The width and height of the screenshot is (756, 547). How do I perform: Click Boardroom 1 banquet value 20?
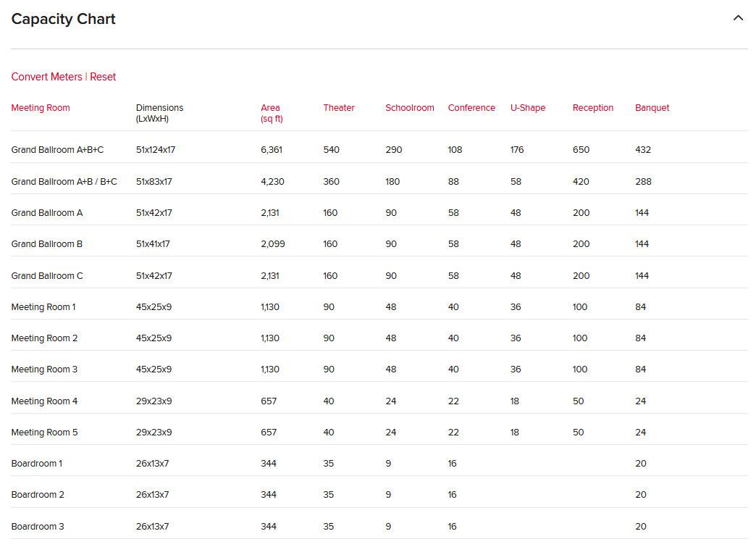(x=640, y=463)
